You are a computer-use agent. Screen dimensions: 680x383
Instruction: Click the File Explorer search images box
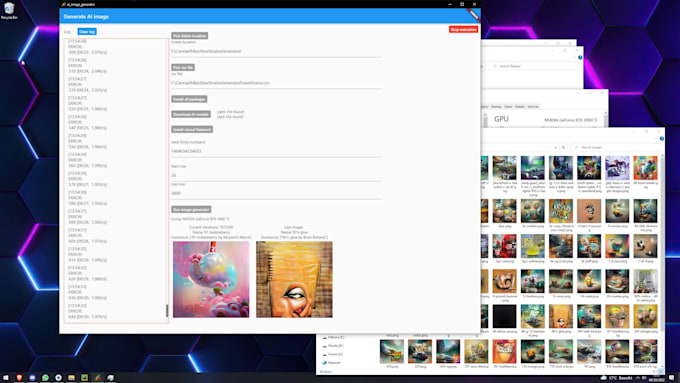(616, 147)
